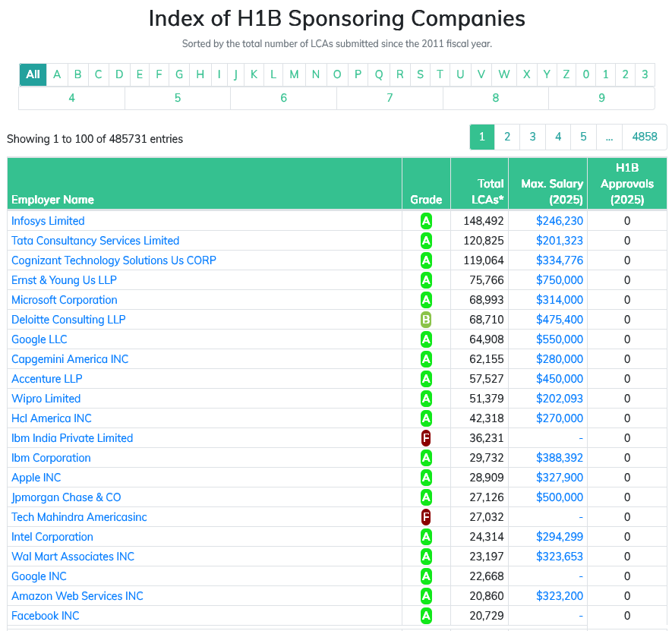Image resolution: width=672 pixels, height=631 pixels.
Task: Go to page 2 of results
Action: click(x=507, y=137)
